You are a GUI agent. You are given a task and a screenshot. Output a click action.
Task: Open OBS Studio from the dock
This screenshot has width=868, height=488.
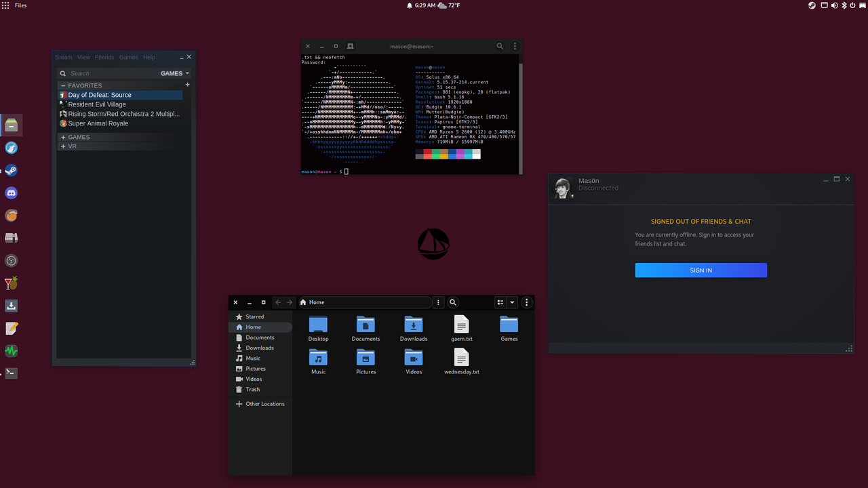coord(11,261)
